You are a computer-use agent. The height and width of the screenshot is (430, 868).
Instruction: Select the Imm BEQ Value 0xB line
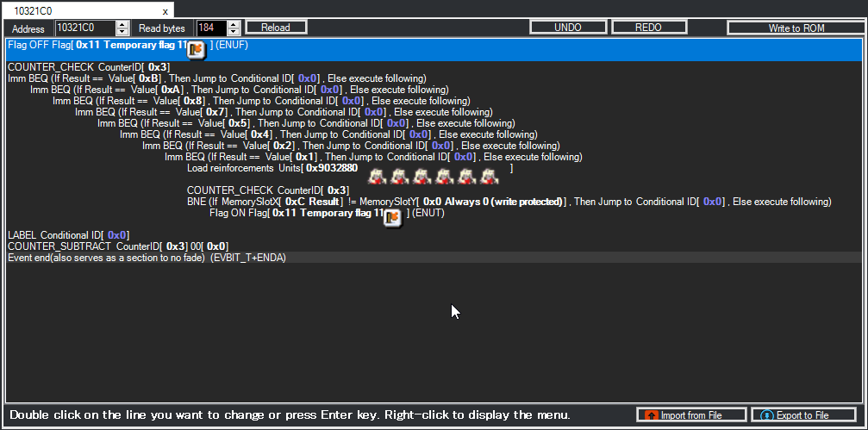pos(434,78)
